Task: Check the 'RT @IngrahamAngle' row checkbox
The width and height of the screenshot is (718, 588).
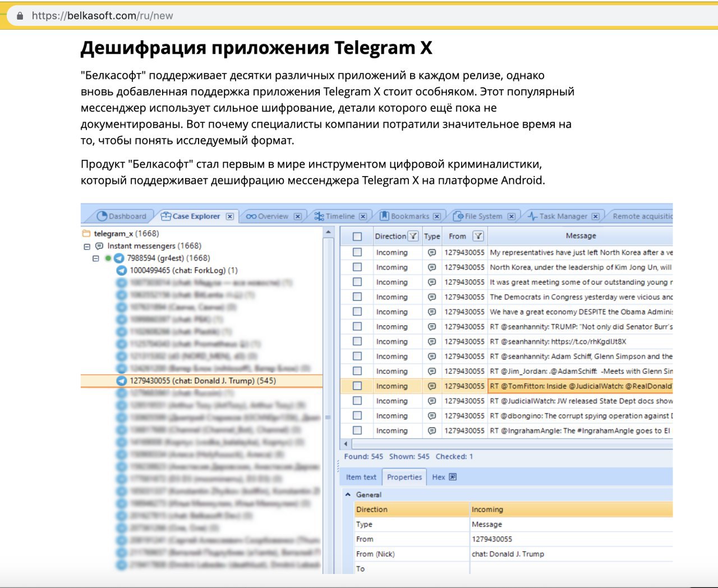Action: pyautogui.click(x=357, y=430)
